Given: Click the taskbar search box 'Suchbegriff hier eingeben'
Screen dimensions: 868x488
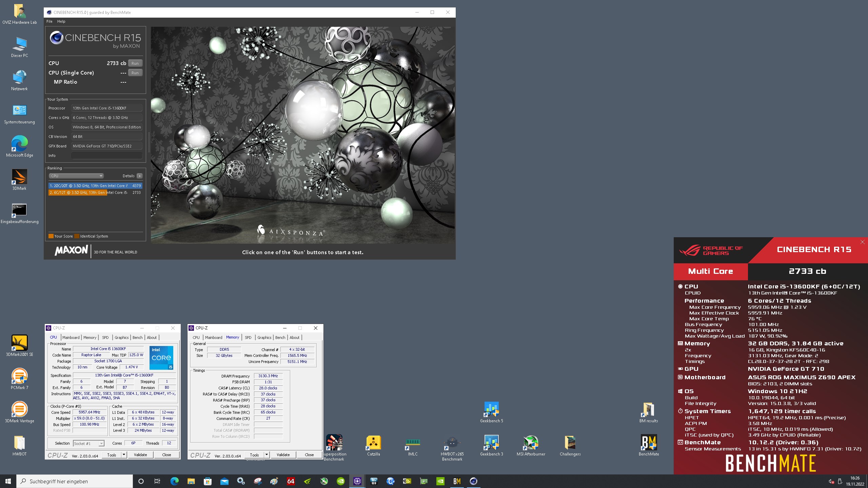Looking at the screenshot, I should point(75,481).
